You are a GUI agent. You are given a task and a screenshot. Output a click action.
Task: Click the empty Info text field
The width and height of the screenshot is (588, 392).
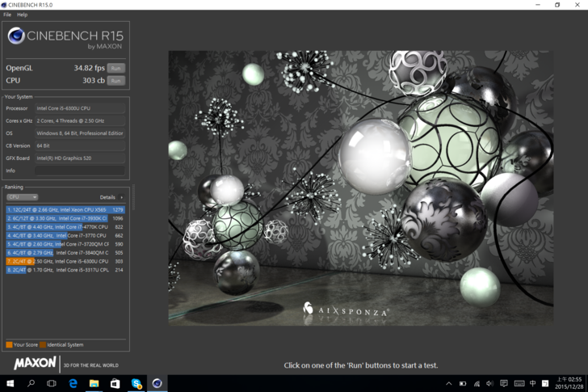coord(80,171)
